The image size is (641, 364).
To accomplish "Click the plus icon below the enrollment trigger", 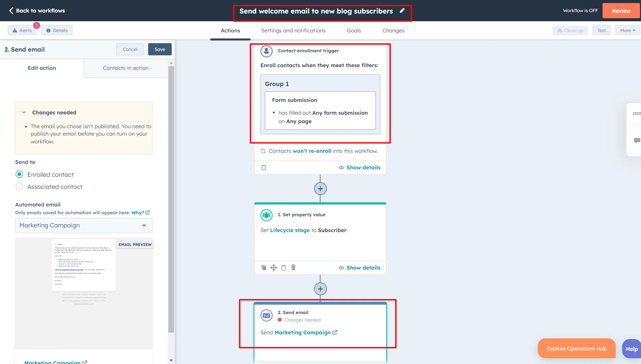I will [x=320, y=188].
